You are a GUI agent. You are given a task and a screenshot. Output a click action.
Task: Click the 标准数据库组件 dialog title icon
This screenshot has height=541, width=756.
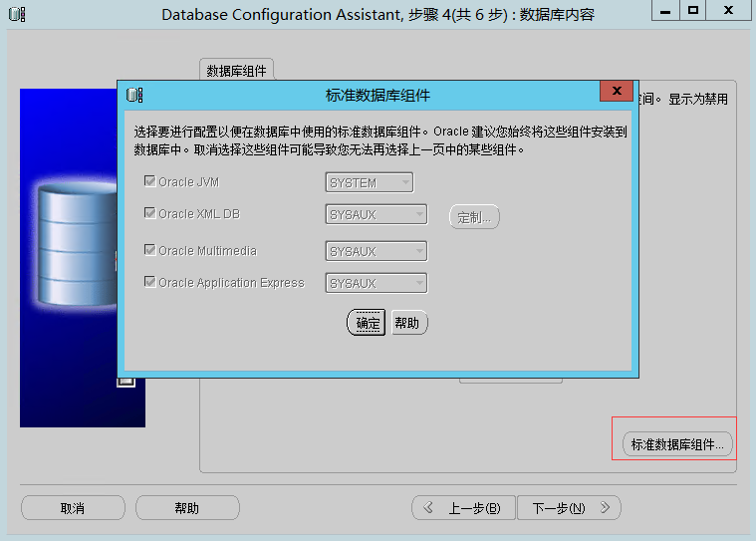coord(134,95)
